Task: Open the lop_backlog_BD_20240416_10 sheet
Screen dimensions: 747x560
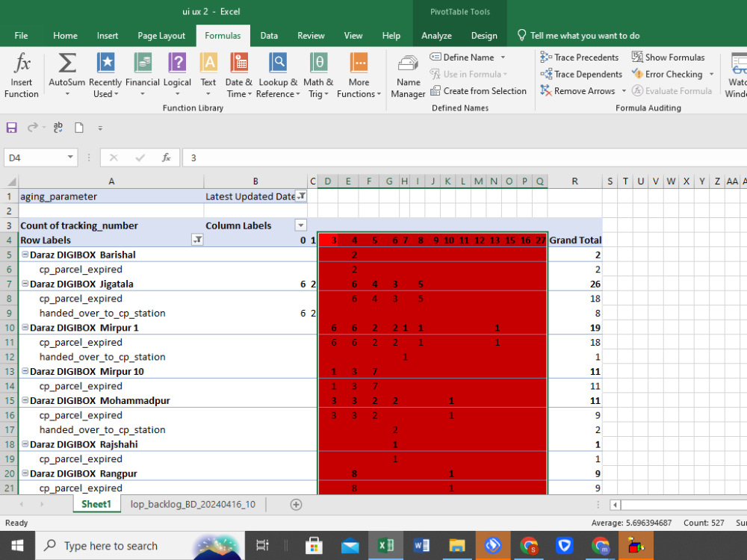Action: (x=193, y=504)
